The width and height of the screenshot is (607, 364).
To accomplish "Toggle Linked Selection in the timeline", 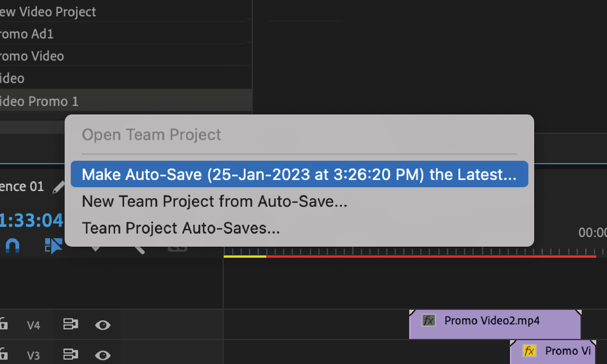I will click(x=54, y=245).
